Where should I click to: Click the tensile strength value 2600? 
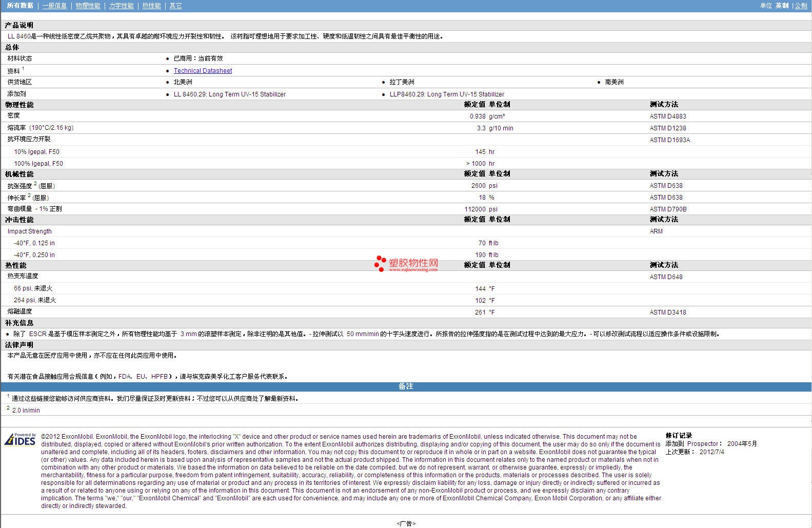[x=479, y=186]
